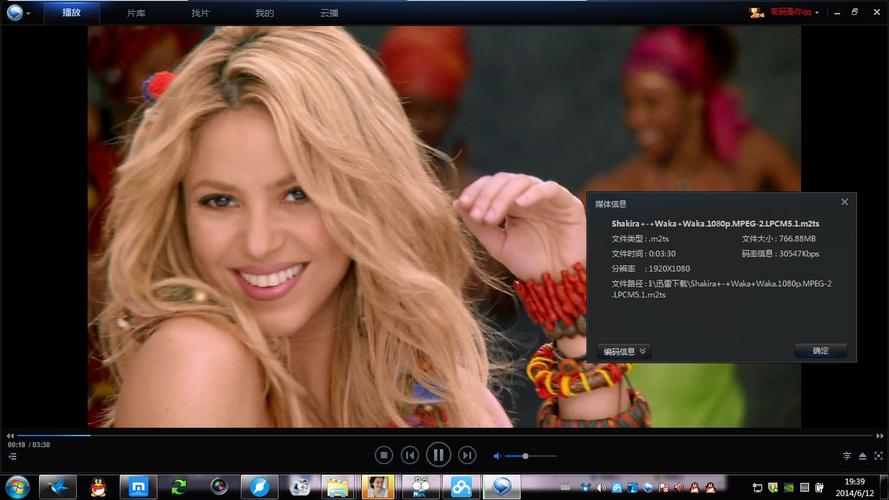Open the 我的 tab

click(264, 13)
